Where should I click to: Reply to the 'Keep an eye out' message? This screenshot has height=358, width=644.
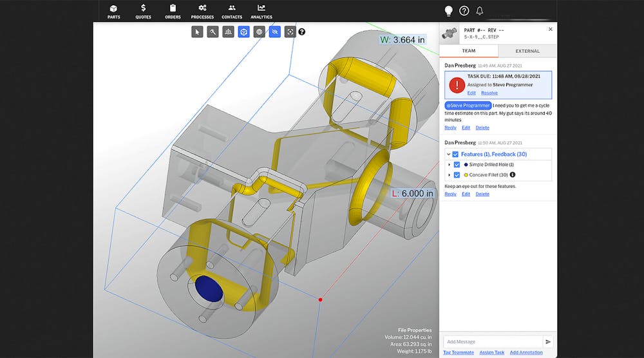[450, 194]
